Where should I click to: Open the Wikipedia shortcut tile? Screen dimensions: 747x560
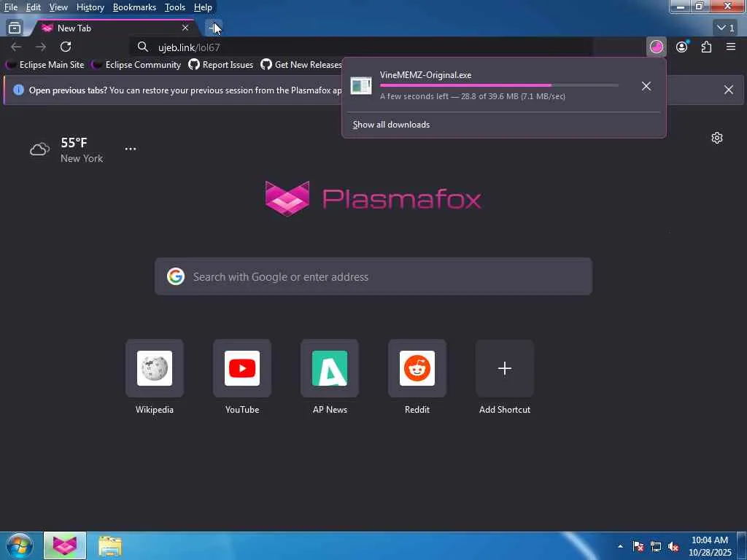155,368
